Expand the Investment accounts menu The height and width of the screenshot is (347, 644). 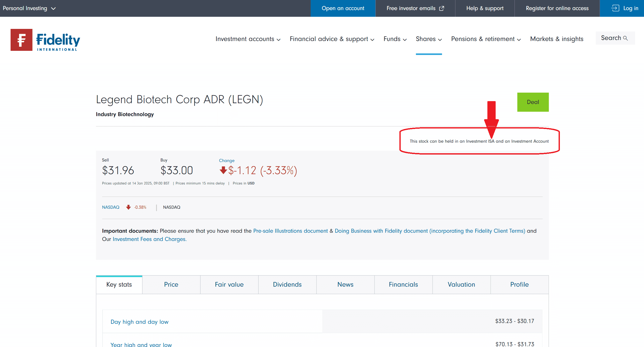(x=248, y=39)
